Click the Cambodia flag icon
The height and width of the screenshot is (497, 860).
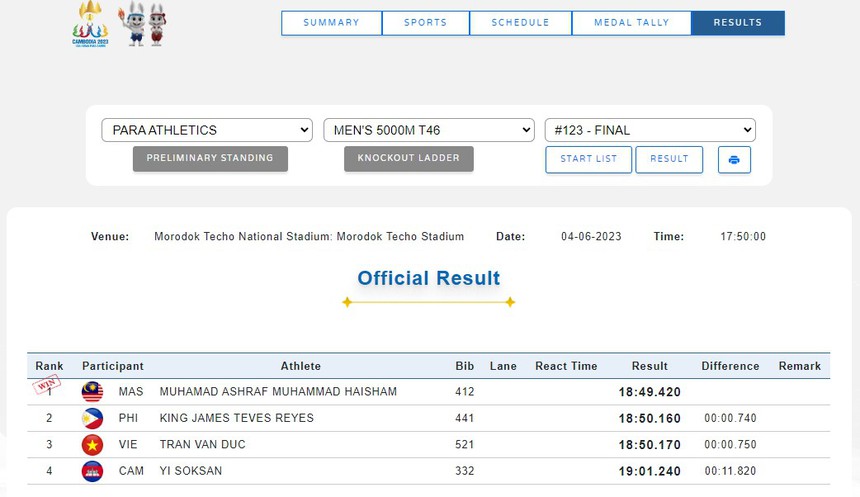point(92,471)
